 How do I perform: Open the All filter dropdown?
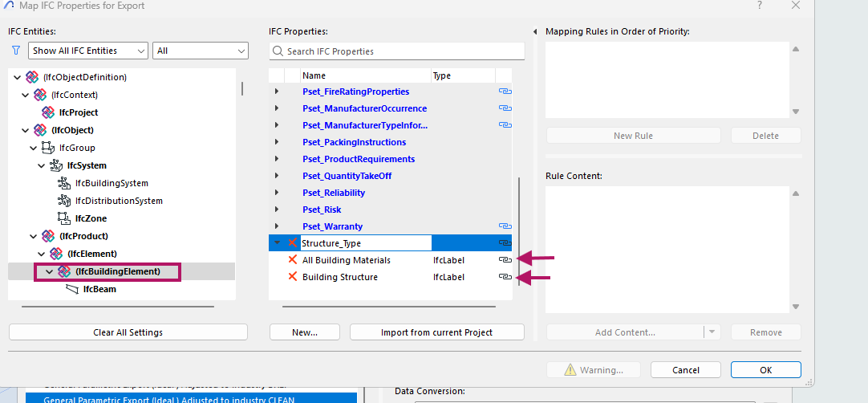coord(201,51)
